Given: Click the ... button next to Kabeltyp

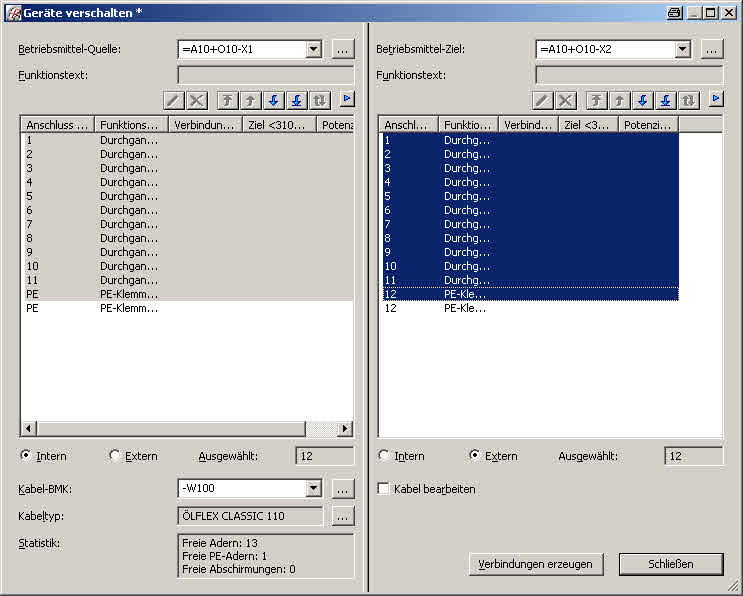Looking at the screenshot, I should point(343,516).
